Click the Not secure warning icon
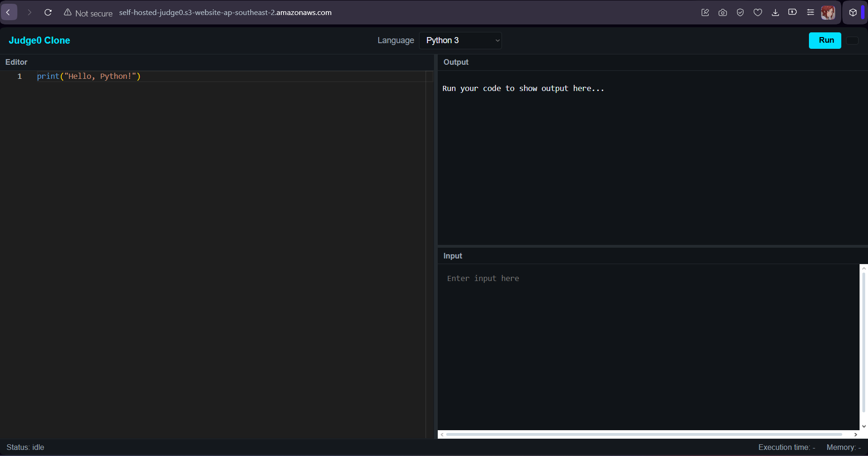Image resolution: width=868 pixels, height=456 pixels. (x=68, y=12)
